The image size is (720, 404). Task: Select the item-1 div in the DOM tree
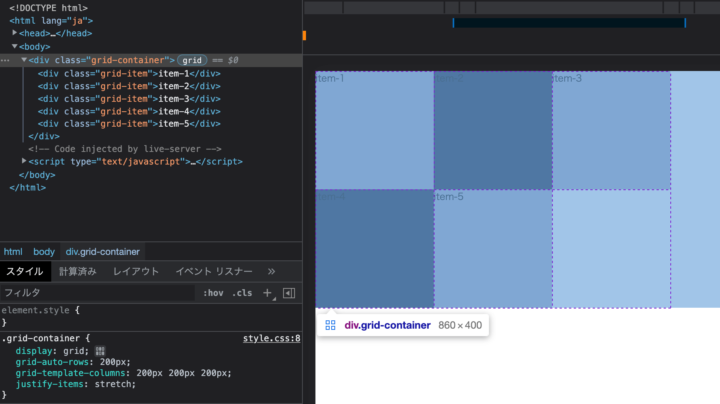tap(129, 73)
